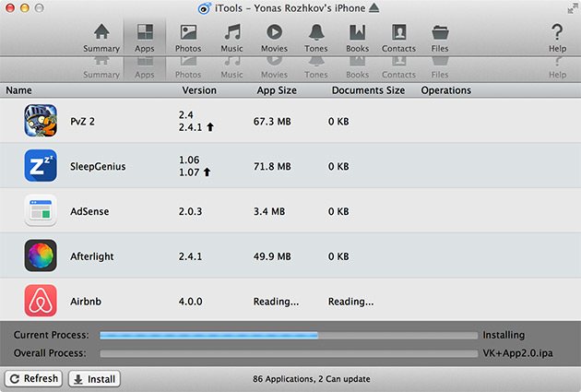Click Airbnb version 4.0.0

191,302
